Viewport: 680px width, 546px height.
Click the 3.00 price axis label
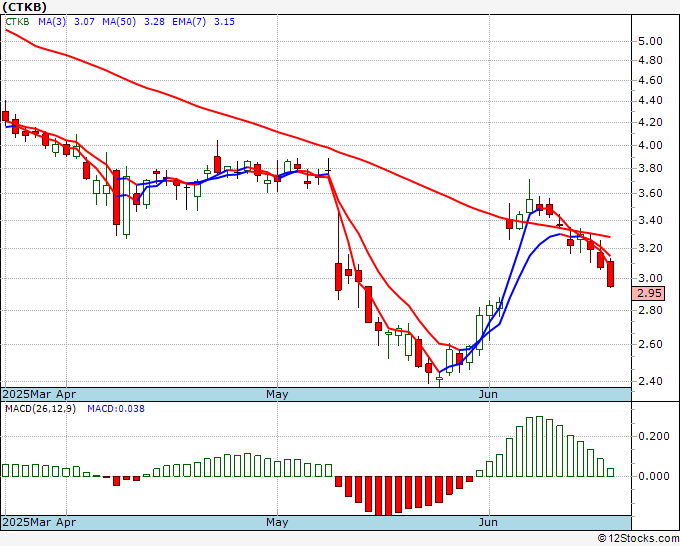pos(650,278)
